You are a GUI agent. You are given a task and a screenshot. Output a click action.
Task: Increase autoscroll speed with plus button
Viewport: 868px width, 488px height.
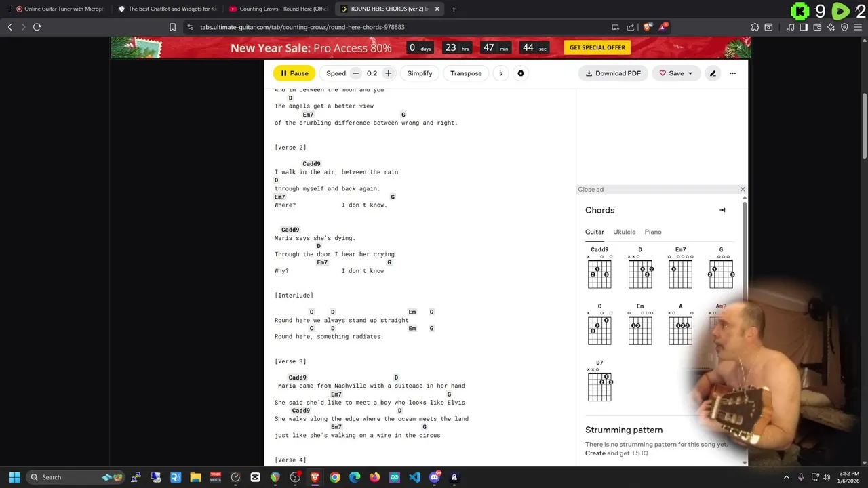388,73
